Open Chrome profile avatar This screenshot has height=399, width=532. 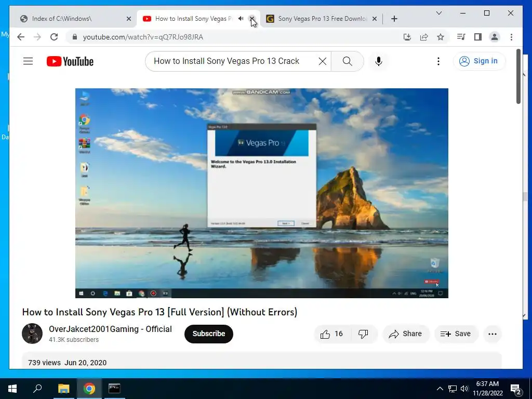point(495,37)
